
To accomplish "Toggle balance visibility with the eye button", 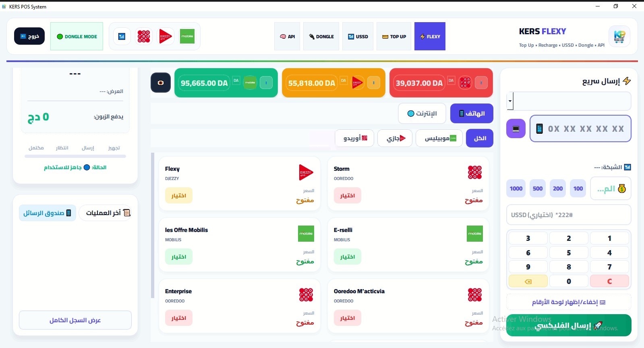I will tap(161, 83).
